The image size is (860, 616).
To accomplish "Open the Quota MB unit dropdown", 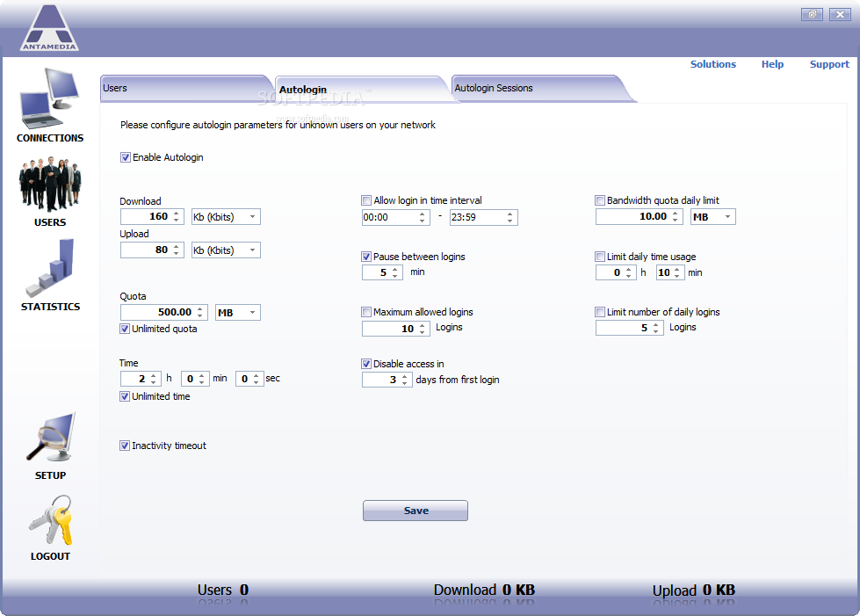I will pos(237,313).
